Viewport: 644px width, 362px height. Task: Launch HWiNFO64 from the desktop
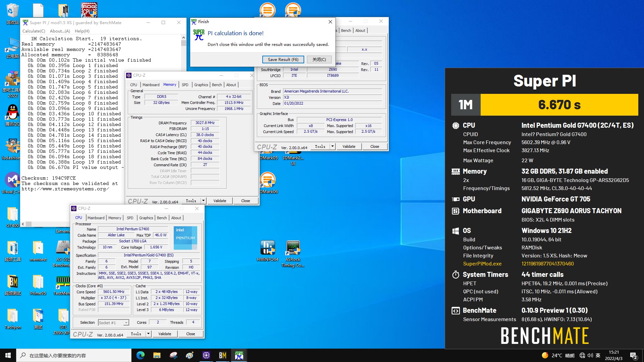[x=268, y=251]
